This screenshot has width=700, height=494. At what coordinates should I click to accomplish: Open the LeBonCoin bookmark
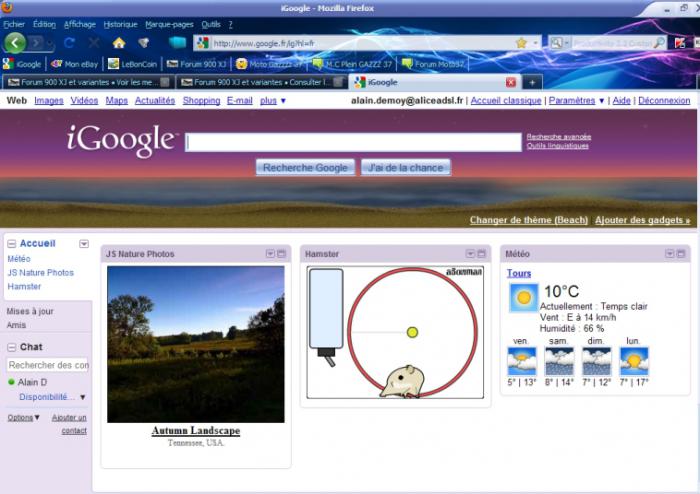133,64
